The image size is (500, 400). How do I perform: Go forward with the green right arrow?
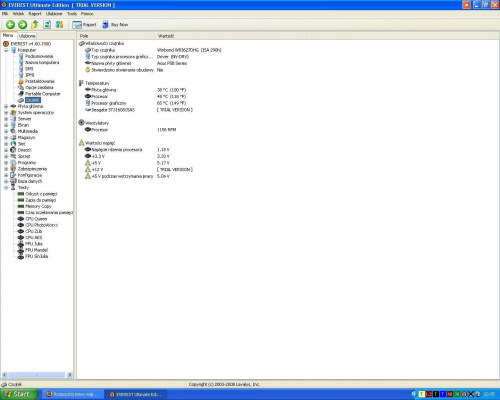[22, 24]
